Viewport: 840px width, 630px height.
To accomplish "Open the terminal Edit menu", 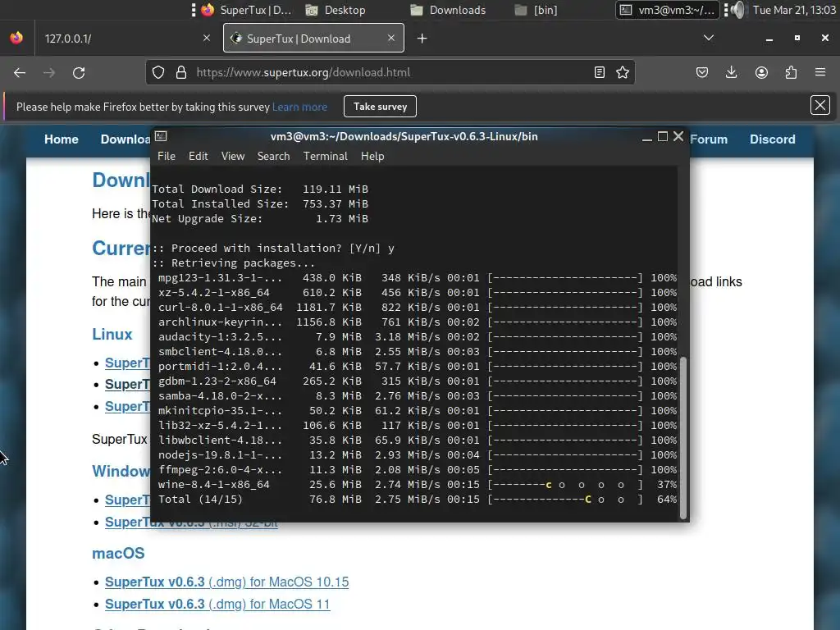I will pyautogui.click(x=199, y=156).
